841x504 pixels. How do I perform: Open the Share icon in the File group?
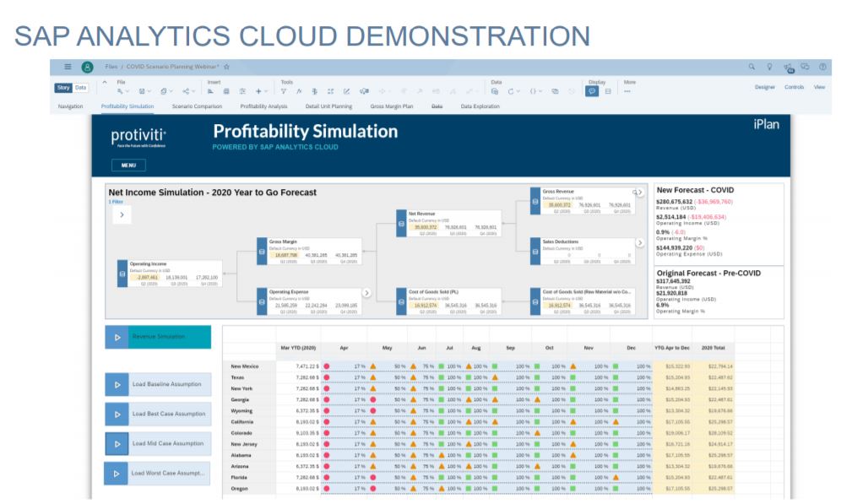(x=188, y=92)
